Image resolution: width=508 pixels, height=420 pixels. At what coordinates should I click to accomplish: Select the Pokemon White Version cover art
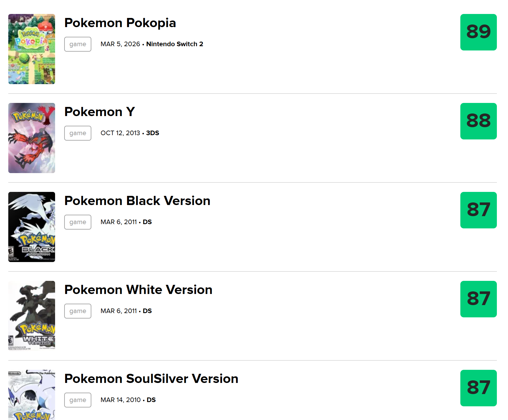pos(32,316)
